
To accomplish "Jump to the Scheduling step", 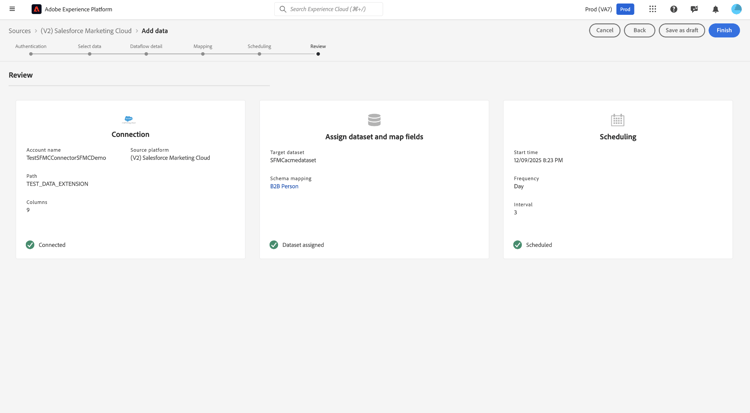I will coord(259,54).
